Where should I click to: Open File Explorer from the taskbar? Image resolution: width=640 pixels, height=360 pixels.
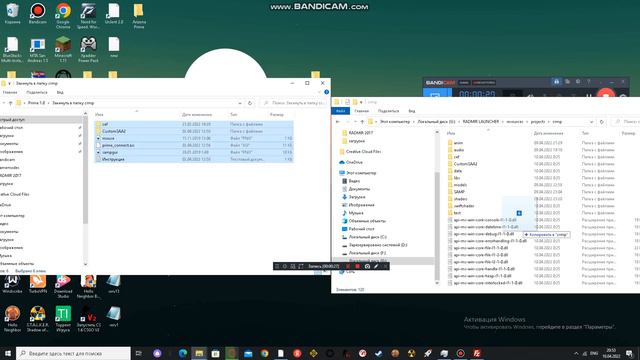click(199, 353)
